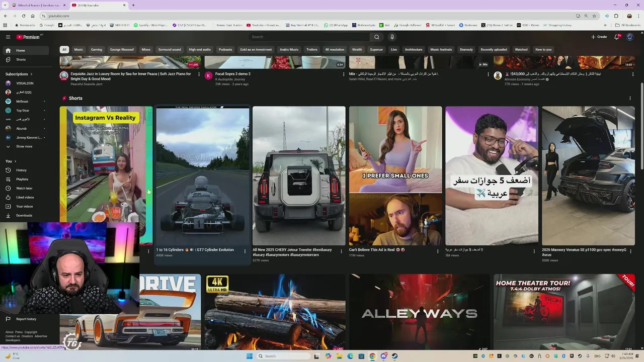The image size is (644, 362).
Task: Open Jimmy Kimmel subscription channel
Action: (27, 137)
